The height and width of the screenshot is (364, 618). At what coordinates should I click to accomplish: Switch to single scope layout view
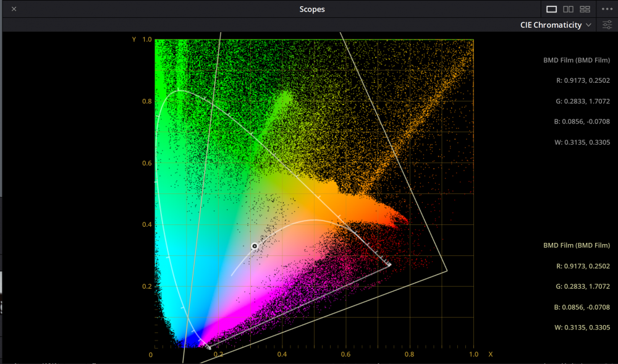(x=551, y=9)
